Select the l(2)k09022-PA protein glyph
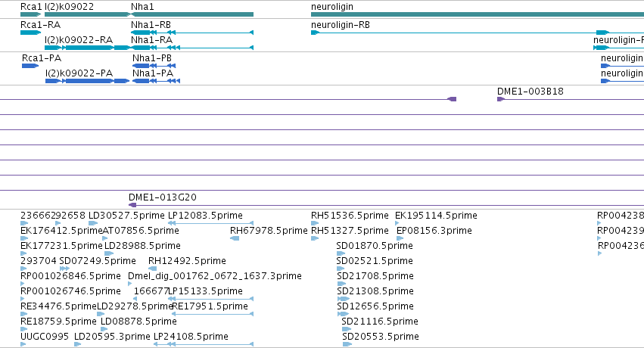The width and height of the screenshot is (644, 348). [88, 81]
